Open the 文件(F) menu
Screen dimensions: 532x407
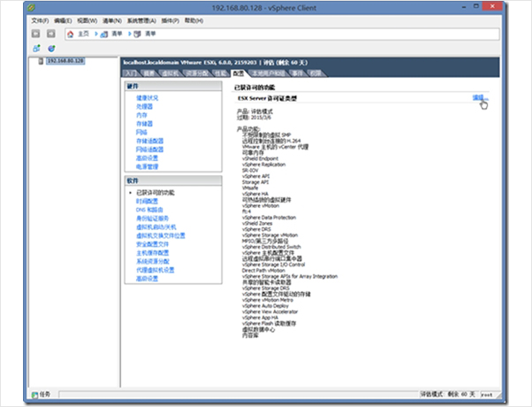pos(40,20)
